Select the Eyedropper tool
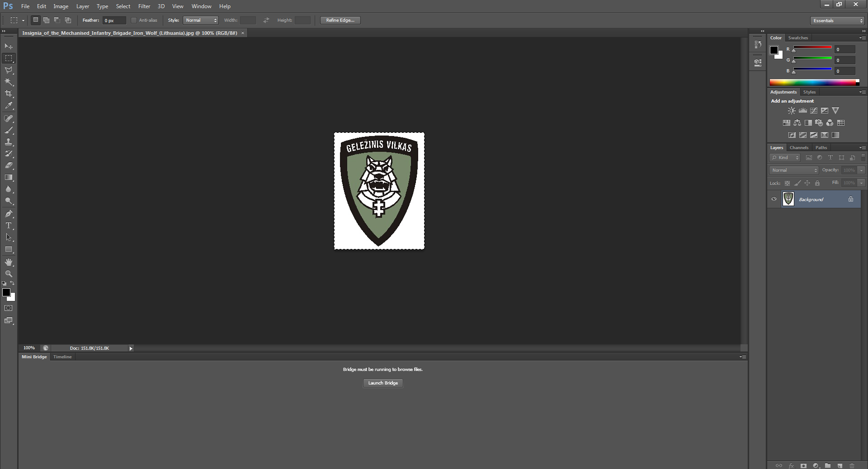868x469 pixels. point(9,106)
